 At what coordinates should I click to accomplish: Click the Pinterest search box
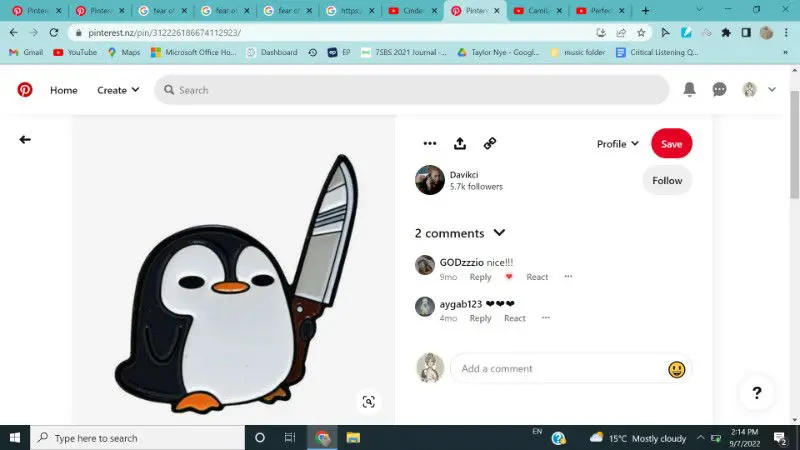coord(411,90)
